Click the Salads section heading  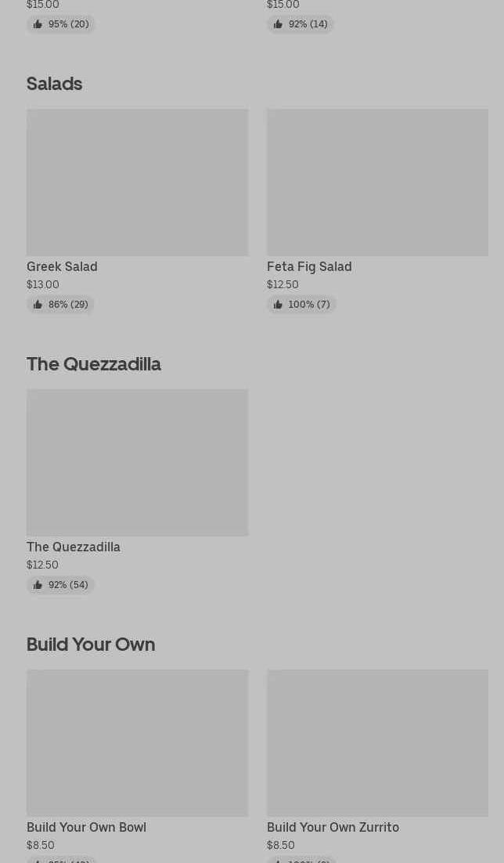54,84
